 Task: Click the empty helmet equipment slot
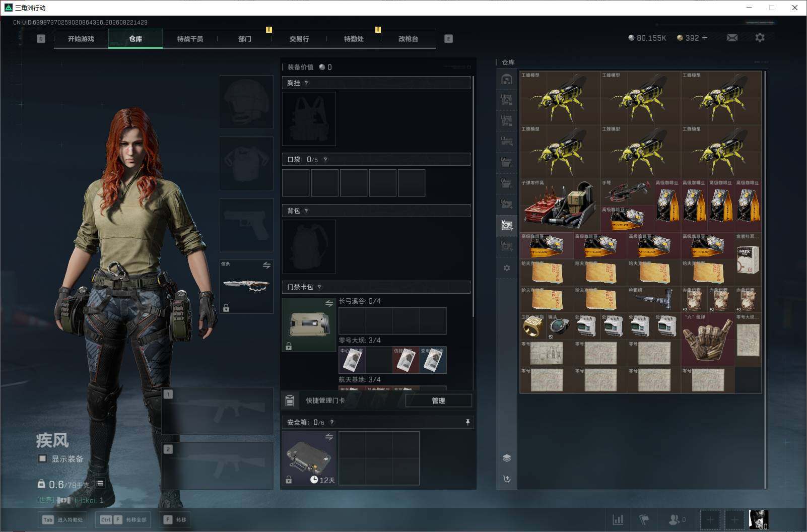pyautogui.click(x=246, y=102)
